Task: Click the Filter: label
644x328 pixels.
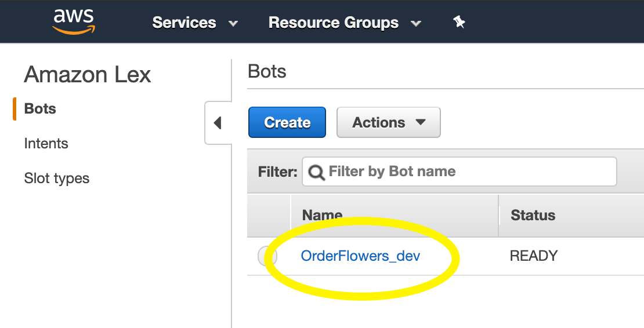Action: tap(278, 172)
